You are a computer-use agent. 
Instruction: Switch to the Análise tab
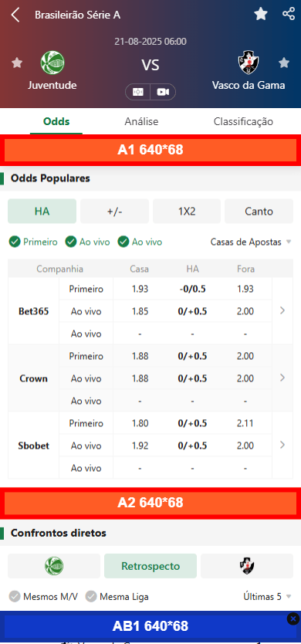click(142, 121)
